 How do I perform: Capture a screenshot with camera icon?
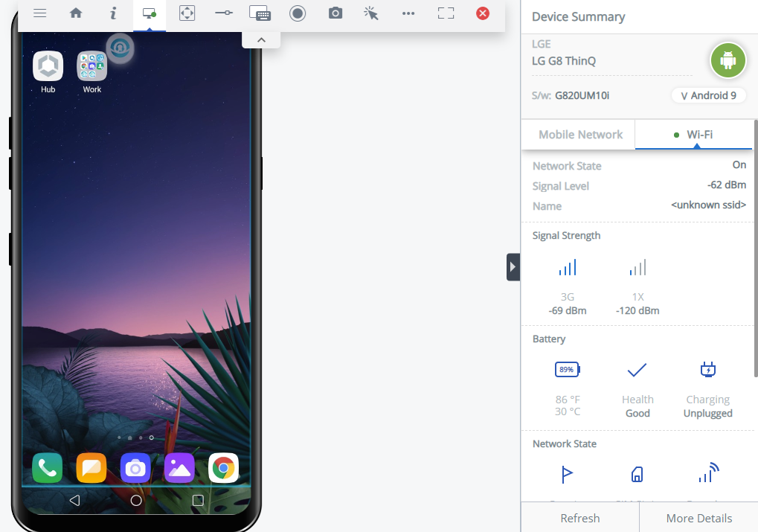coord(335,13)
